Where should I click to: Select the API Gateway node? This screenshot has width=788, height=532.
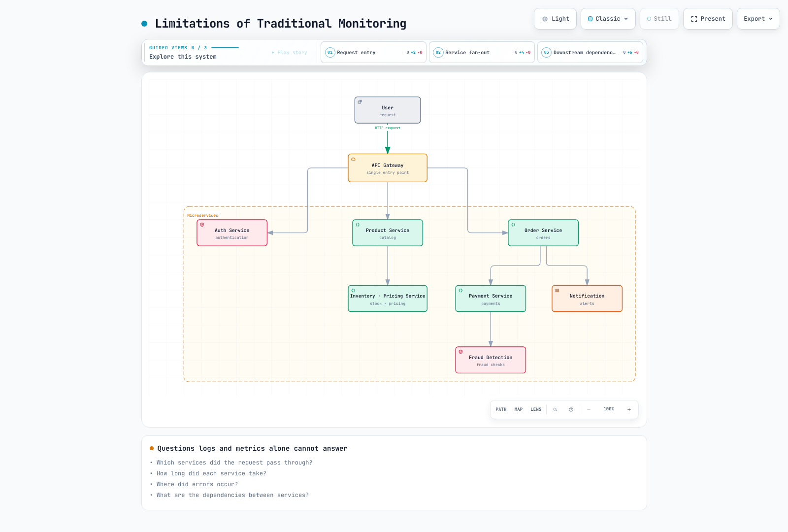pyautogui.click(x=388, y=168)
